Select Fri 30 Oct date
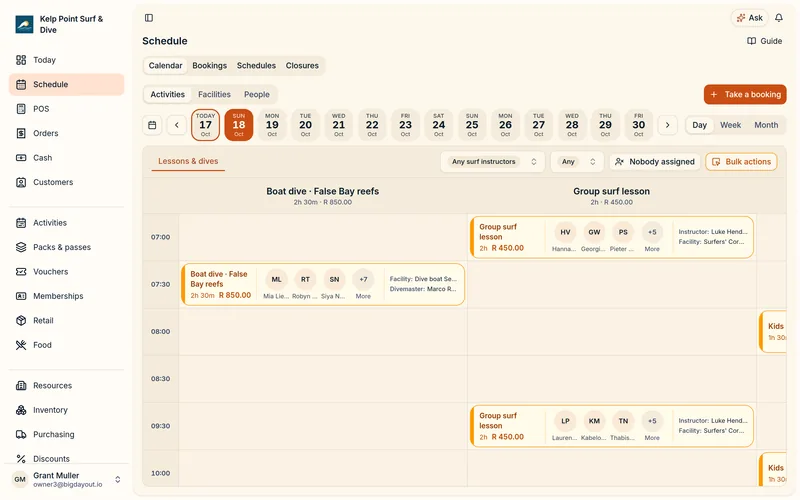 pyautogui.click(x=639, y=125)
